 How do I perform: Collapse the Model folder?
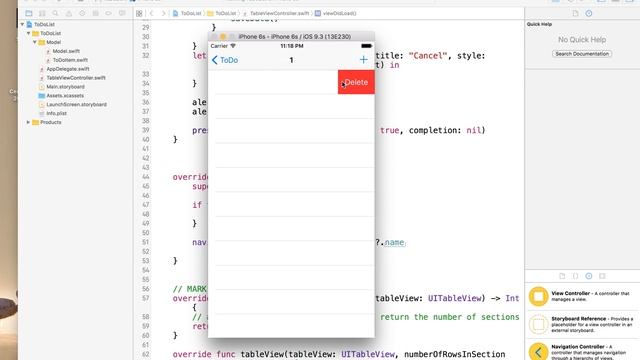(x=35, y=42)
